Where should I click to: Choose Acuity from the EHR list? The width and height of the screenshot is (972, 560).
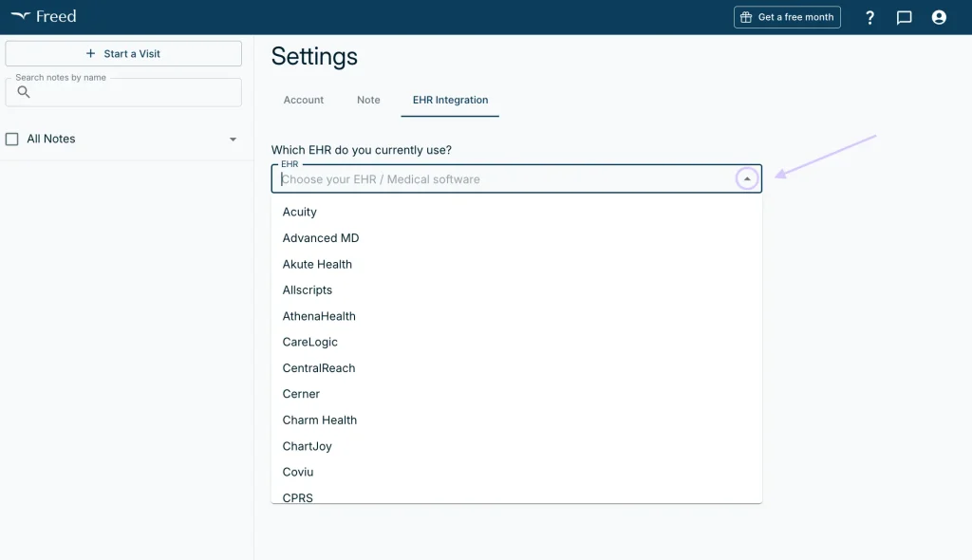click(516, 212)
